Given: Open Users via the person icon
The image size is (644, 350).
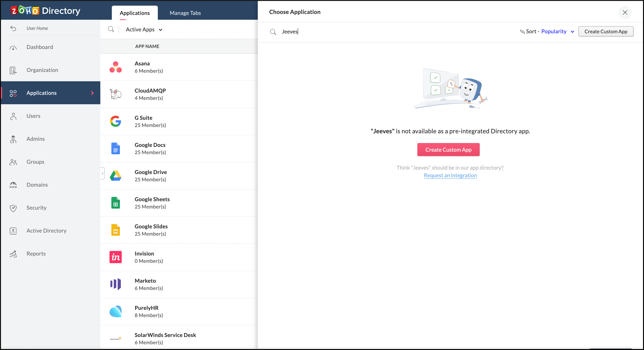Looking at the screenshot, I should (x=13, y=116).
